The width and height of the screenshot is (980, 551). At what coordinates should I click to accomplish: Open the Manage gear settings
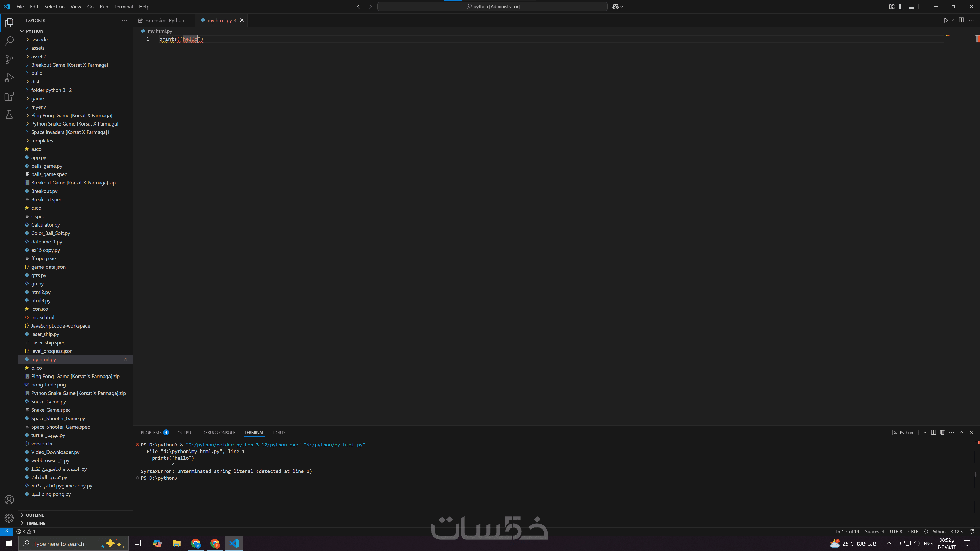tap(9, 518)
